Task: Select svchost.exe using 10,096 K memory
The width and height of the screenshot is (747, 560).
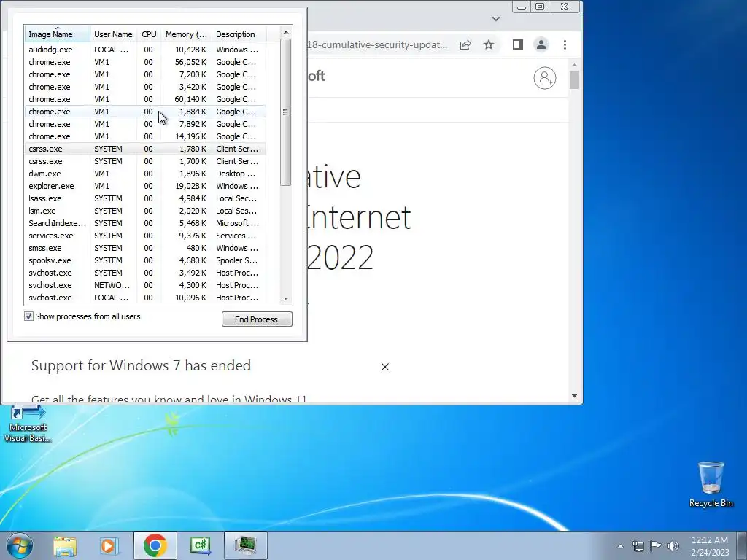Action: 145,297
